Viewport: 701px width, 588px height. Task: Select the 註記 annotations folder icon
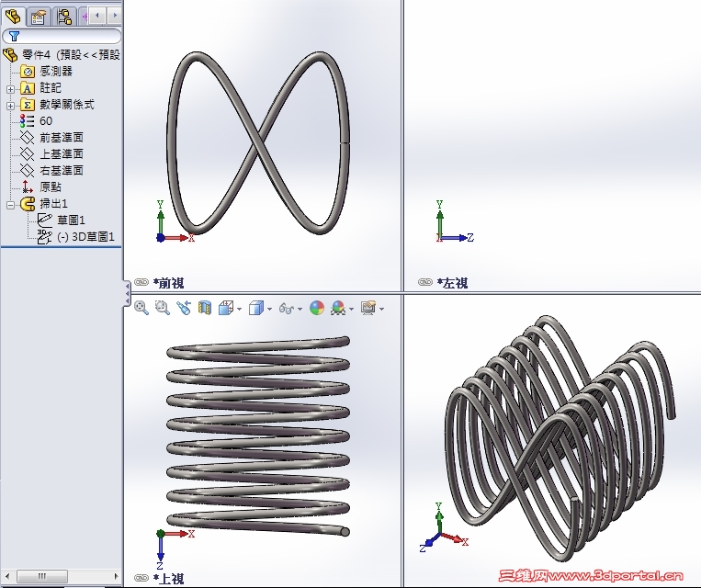28,88
